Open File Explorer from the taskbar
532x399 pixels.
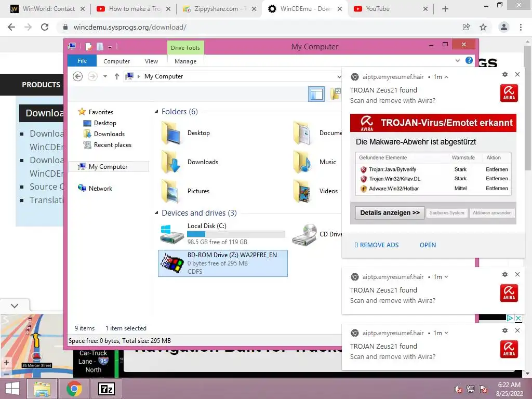click(42, 389)
